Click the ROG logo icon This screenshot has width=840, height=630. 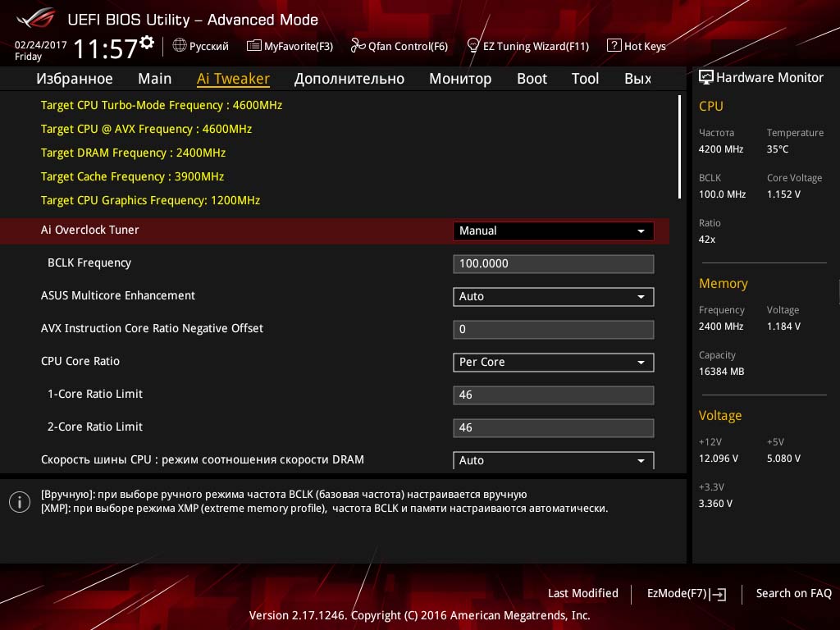tap(36, 18)
